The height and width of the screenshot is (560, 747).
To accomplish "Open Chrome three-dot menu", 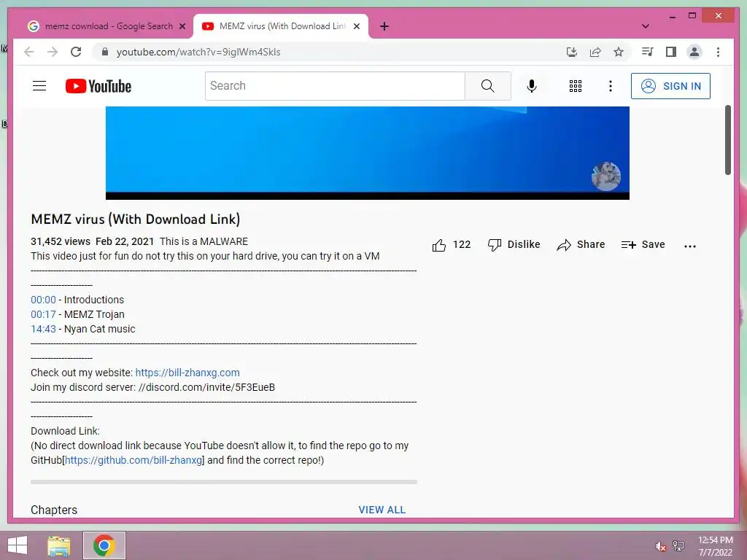I will [x=718, y=52].
